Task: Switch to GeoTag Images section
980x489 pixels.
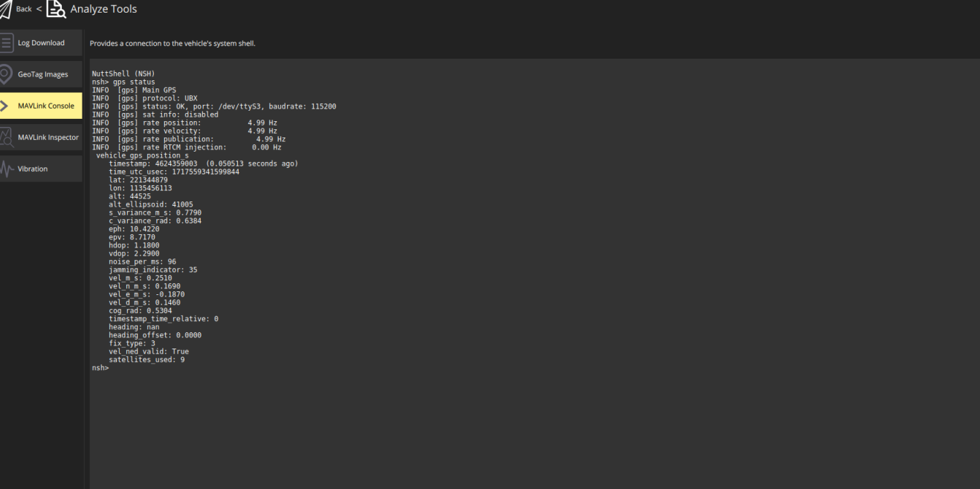Action: click(42, 74)
